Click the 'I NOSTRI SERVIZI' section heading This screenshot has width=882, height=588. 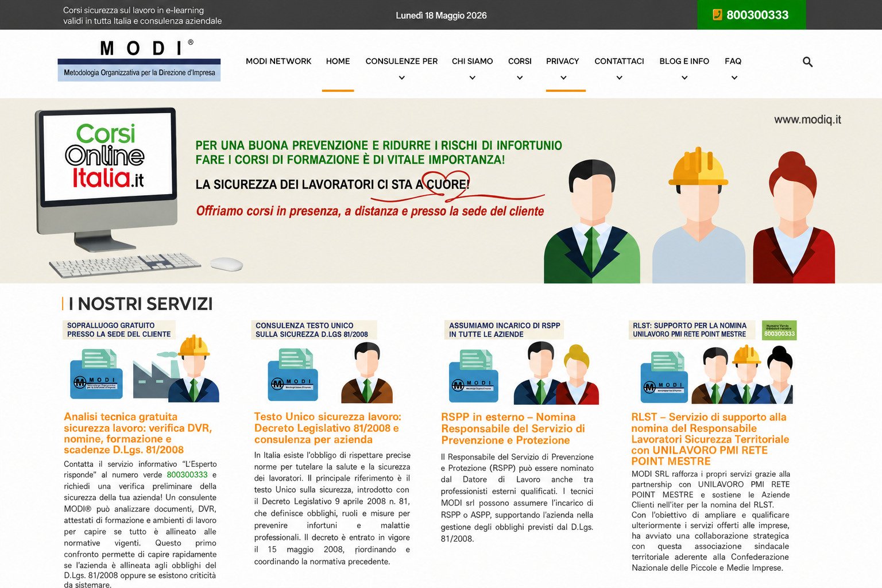(x=141, y=304)
